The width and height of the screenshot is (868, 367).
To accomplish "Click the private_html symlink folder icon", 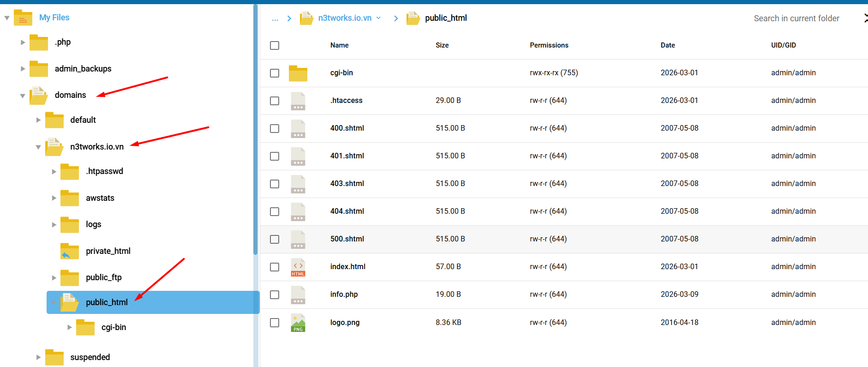I will coord(70,251).
